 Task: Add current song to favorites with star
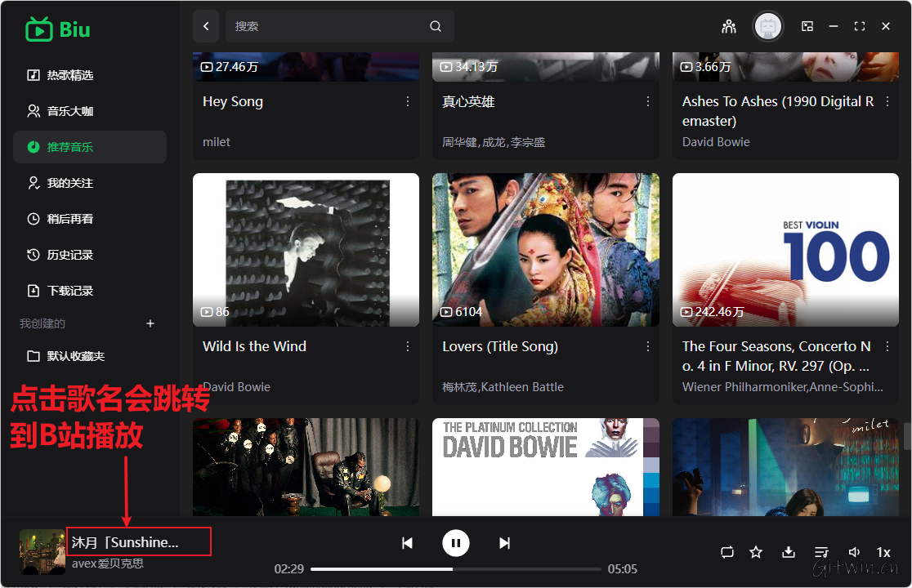756,552
